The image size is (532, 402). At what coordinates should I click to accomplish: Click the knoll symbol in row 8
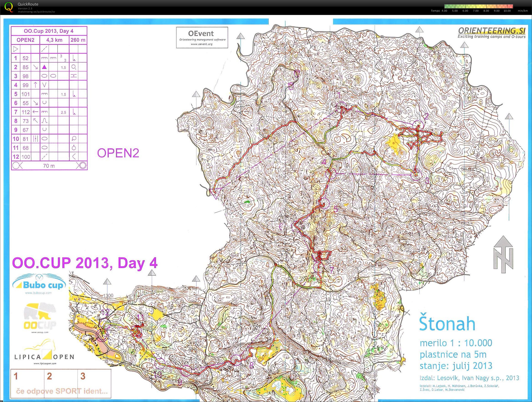[44, 121]
